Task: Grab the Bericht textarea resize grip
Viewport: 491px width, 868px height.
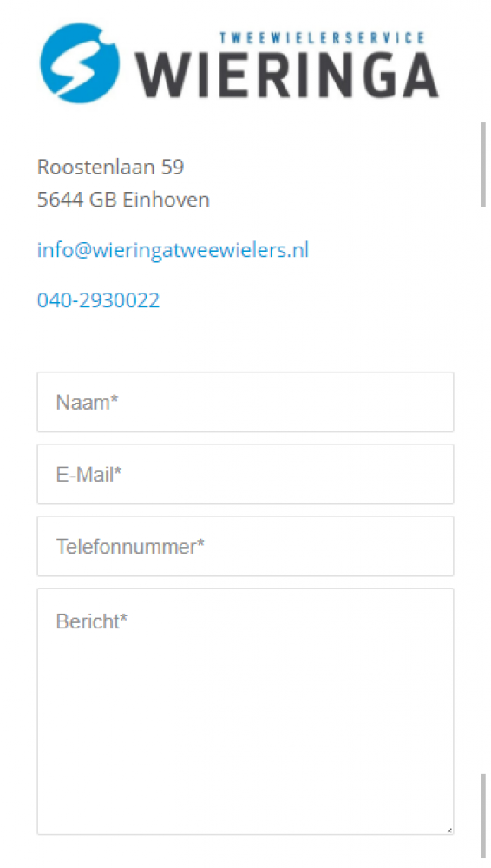Action: 449,830
